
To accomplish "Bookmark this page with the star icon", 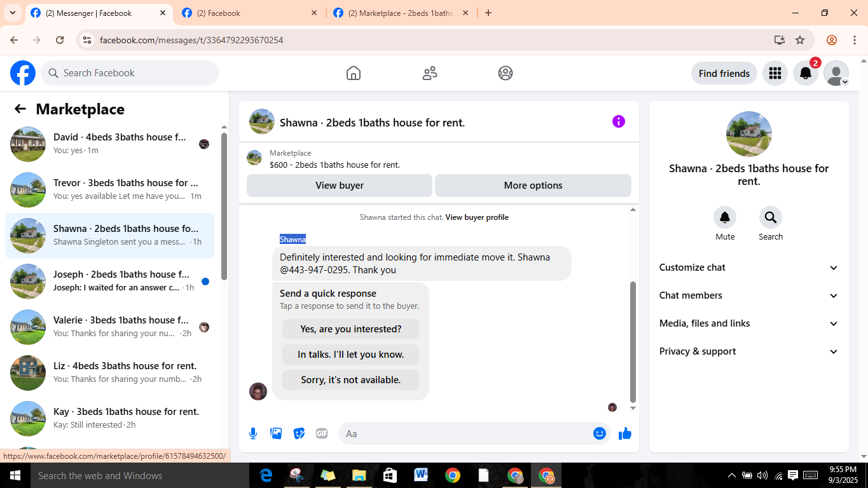I will (x=800, y=40).
